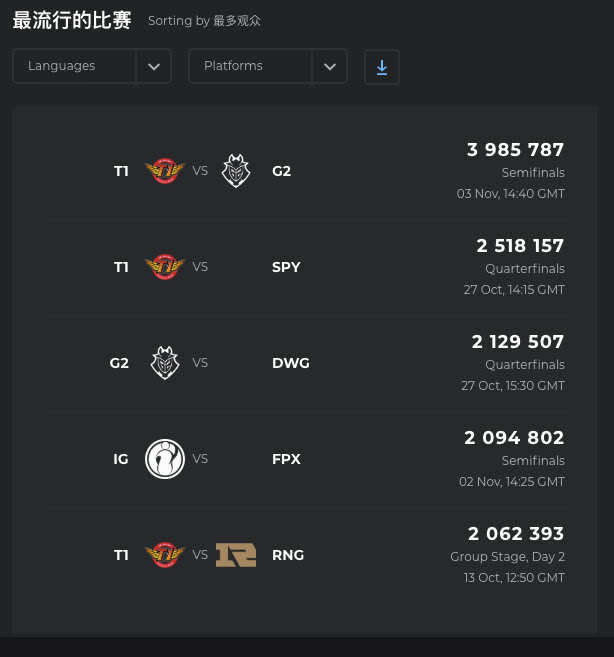Viewport: 614px width, 657px height.
Task: Click T1 logo in T1 vs SPY row
Action: [x=165, y=266]
